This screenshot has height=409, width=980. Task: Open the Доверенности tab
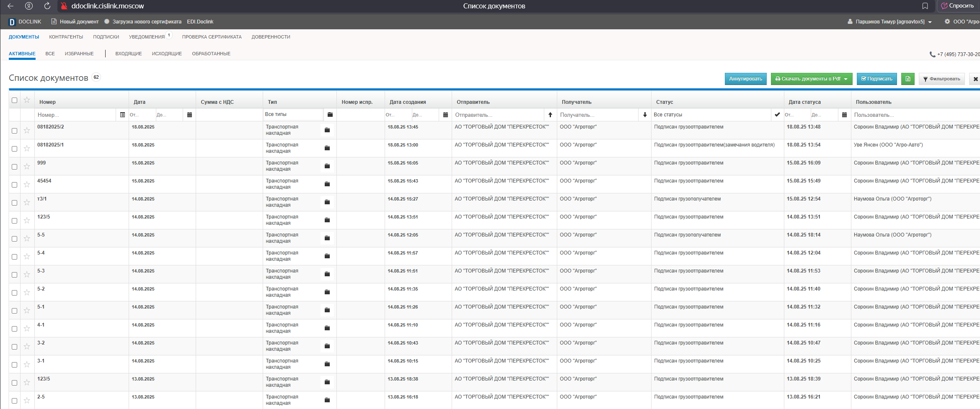(x=271, y=37)
